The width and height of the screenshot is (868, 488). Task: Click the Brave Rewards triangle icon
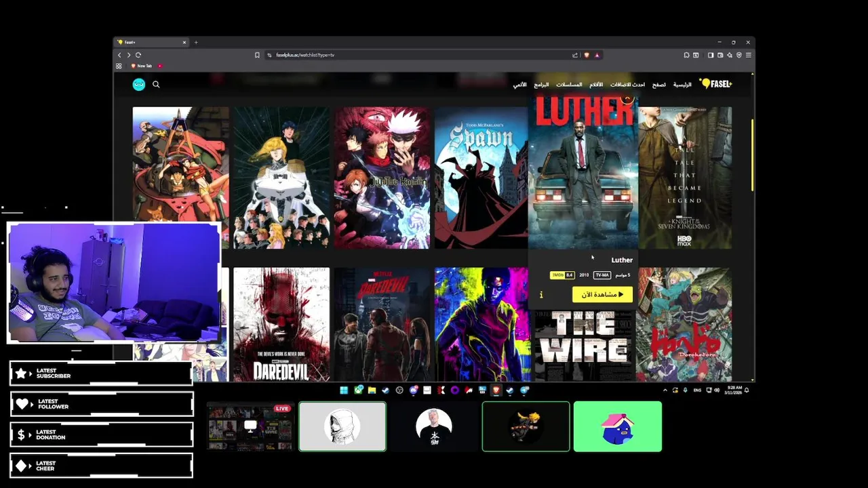(597, 55)
